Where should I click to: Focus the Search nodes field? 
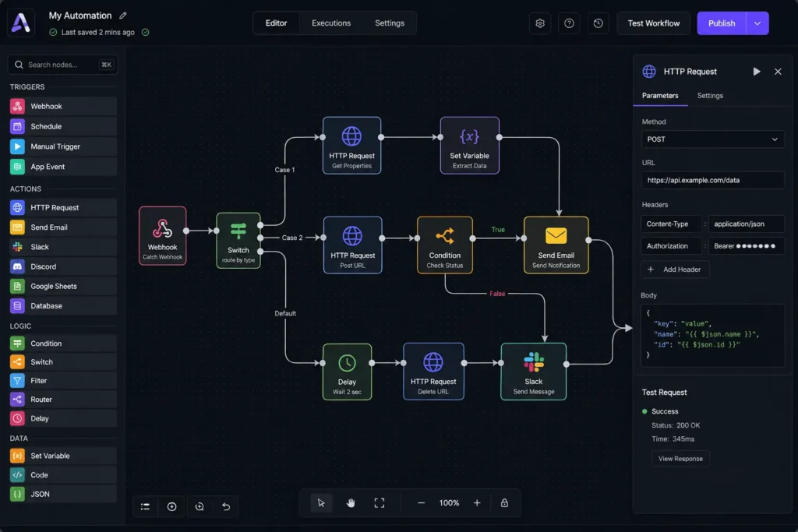[62, 65]
